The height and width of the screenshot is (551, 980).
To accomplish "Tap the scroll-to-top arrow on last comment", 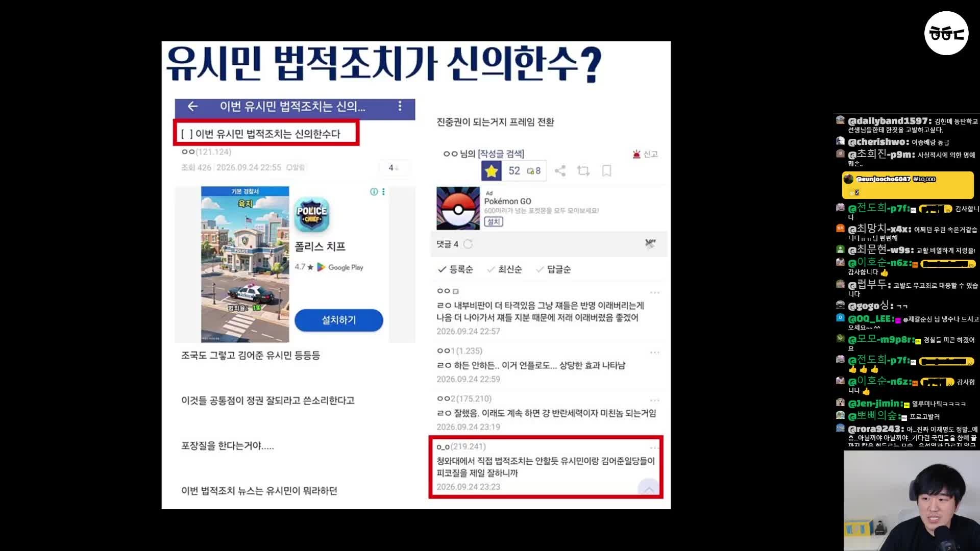I will 649,489.
